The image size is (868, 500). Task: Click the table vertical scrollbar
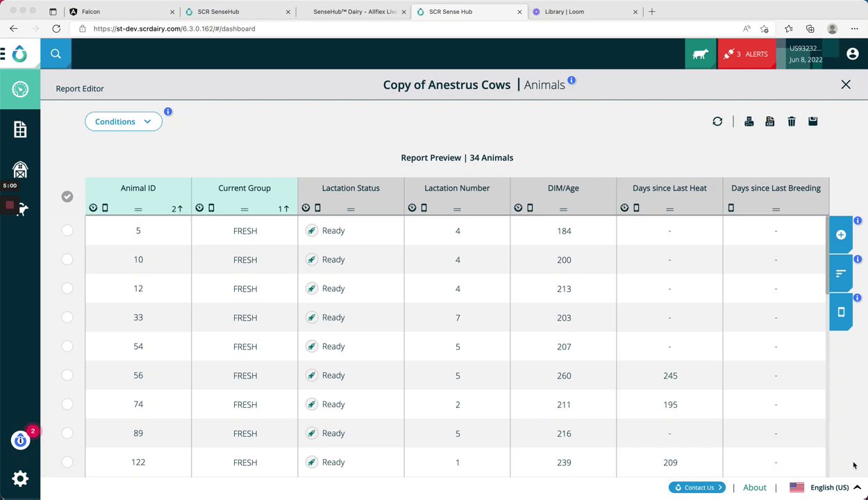pos(826,255)
